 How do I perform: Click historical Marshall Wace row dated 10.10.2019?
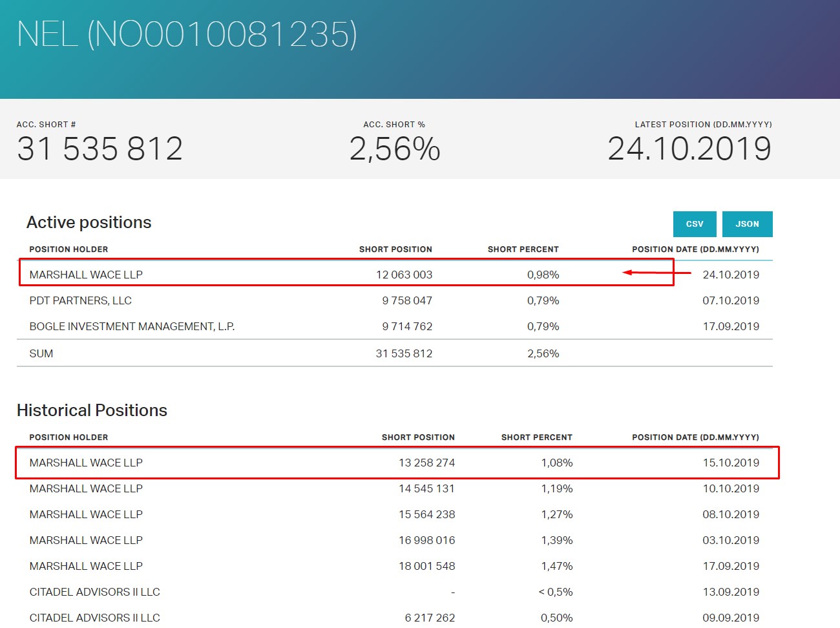[86, 488]
